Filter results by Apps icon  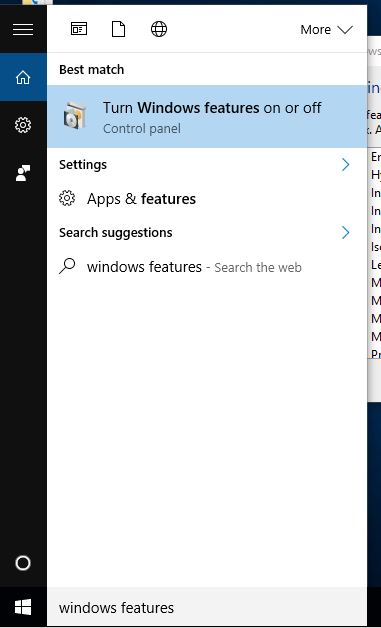pyautogui.click(x=79, y=29)
